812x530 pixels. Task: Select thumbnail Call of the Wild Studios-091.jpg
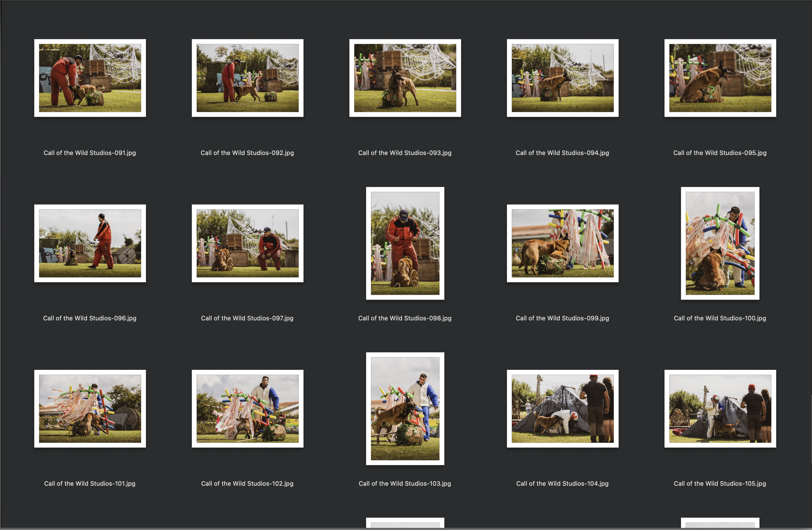click(90, 78)
